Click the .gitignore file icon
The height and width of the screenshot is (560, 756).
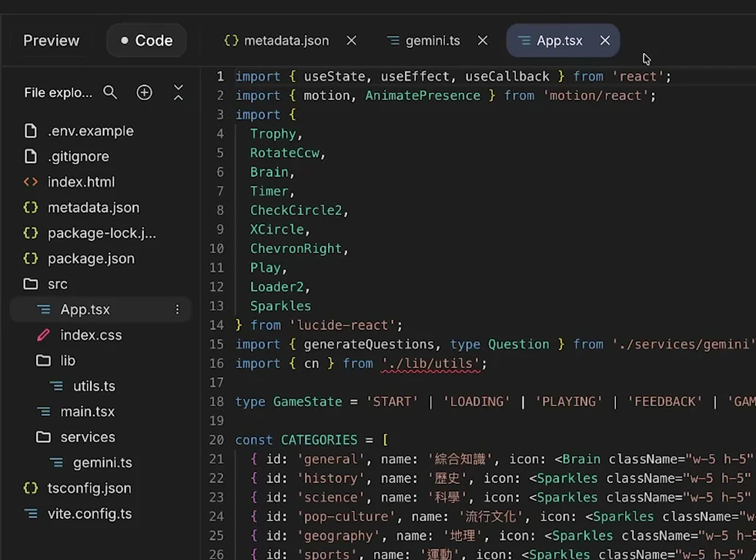click(x=30, y=156)
